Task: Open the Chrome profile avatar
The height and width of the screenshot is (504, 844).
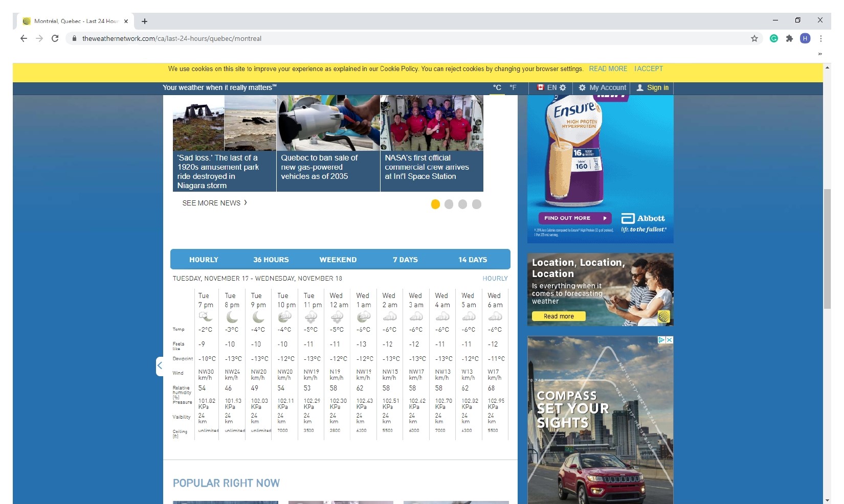Action: pos(805,38)
